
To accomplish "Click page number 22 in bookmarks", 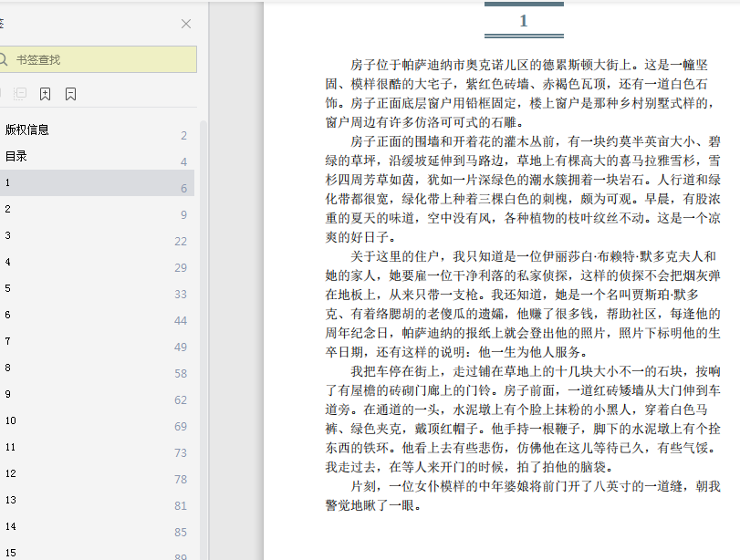I will [x=181, y=242].
